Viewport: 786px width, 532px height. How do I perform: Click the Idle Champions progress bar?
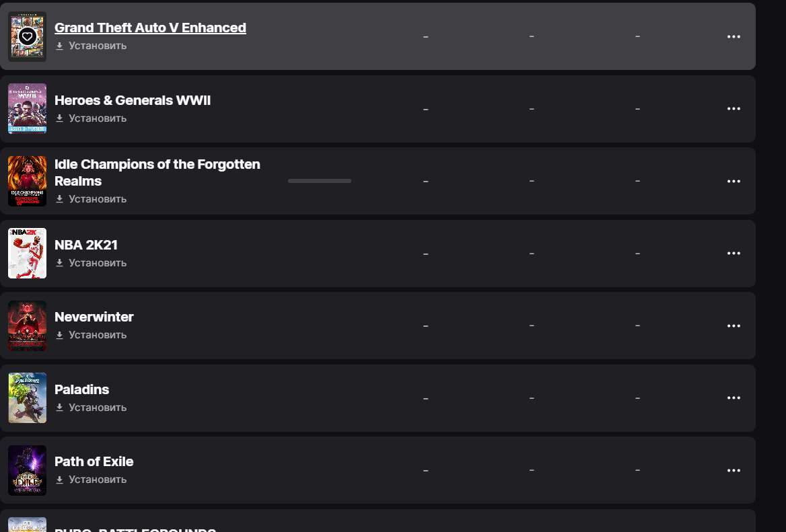coord(319,181)
